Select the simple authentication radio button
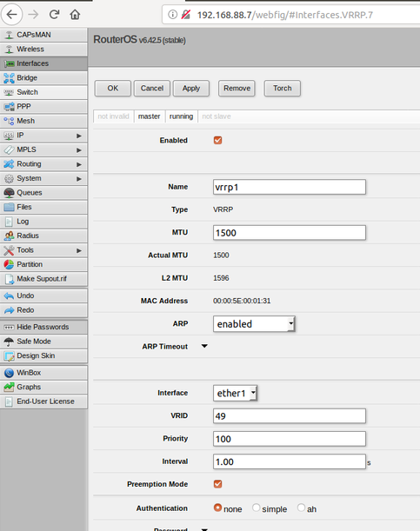Image resolution: width=420 pixels, height=531 pixels. click(256, 508)
